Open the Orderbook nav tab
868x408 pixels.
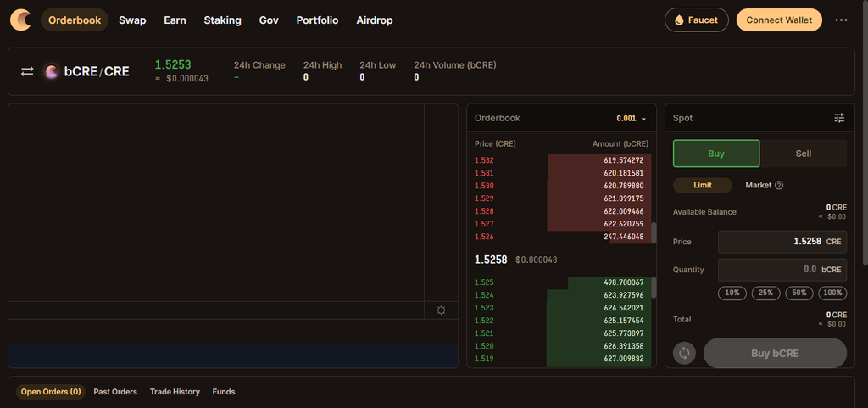[x=75, y=20]
